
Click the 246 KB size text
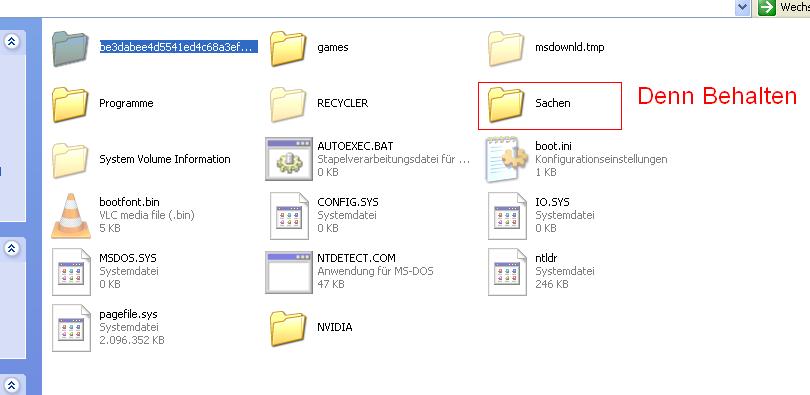pos(552,284)
